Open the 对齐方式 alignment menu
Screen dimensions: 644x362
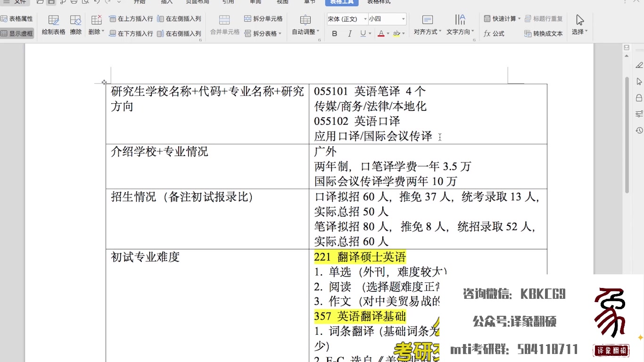point(428,25)
